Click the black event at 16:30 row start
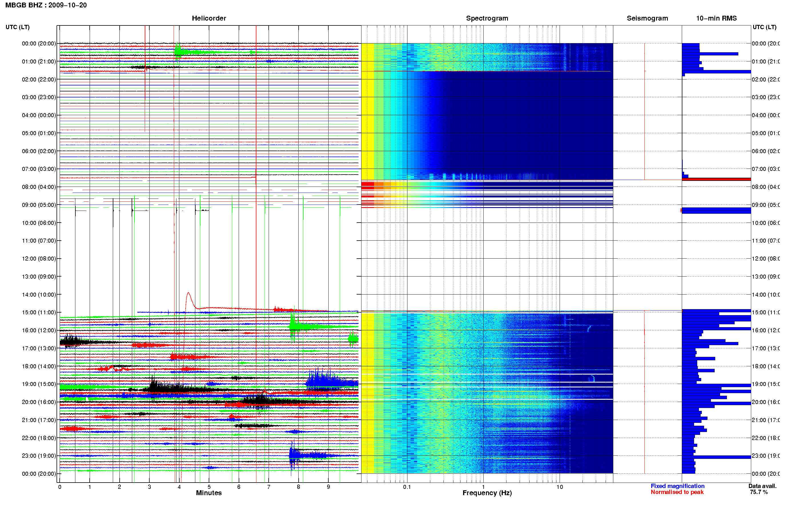Image resolution: width=812 pixels, height=508 pixels. (72, 342)
